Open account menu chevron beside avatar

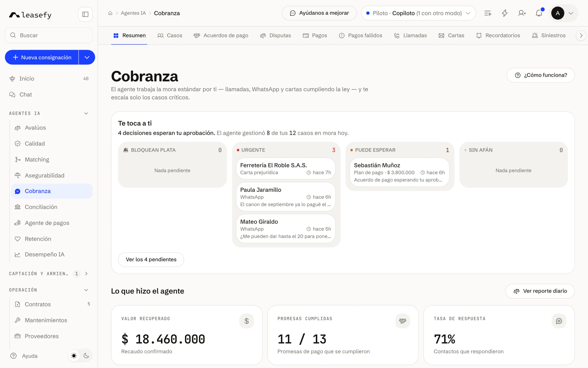(571, 13)
